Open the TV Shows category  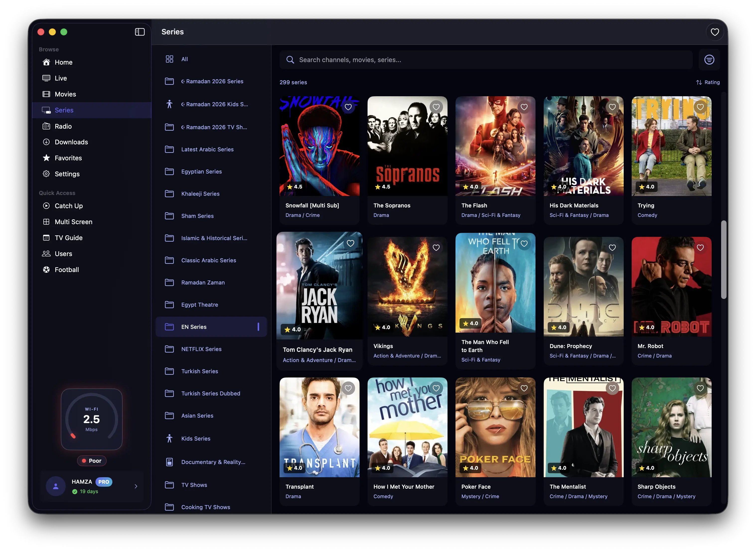211,485
